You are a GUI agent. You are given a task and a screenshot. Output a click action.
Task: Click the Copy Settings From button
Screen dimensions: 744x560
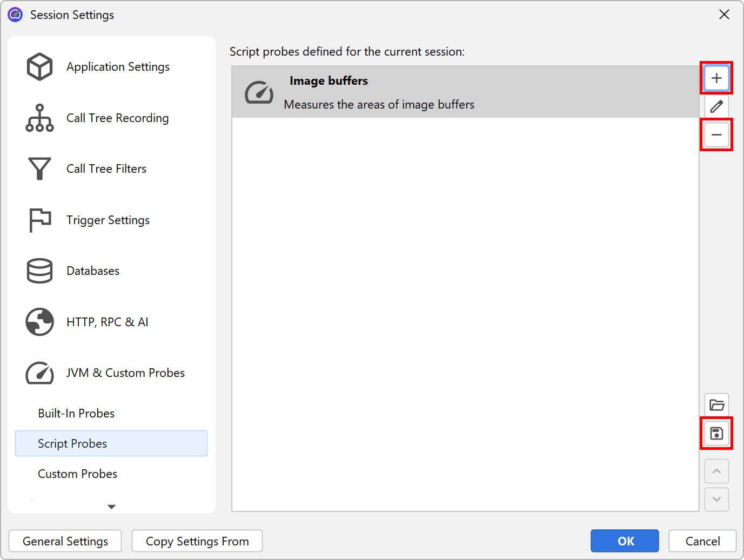pyautogui.click(x=197, y=541)
